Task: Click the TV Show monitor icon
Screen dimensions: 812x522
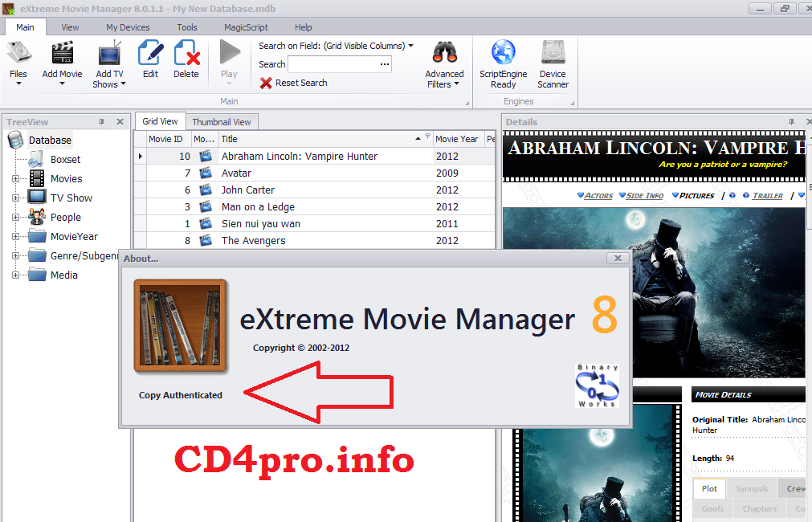Action: [x=37, y=198]
